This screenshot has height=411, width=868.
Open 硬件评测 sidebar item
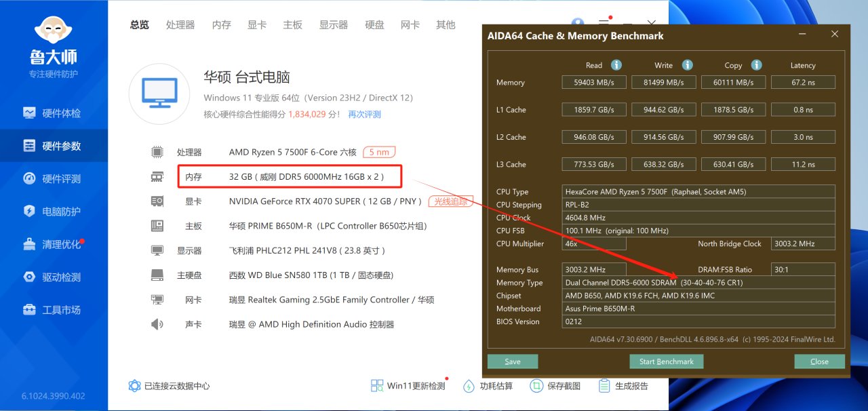coord(54,178)
